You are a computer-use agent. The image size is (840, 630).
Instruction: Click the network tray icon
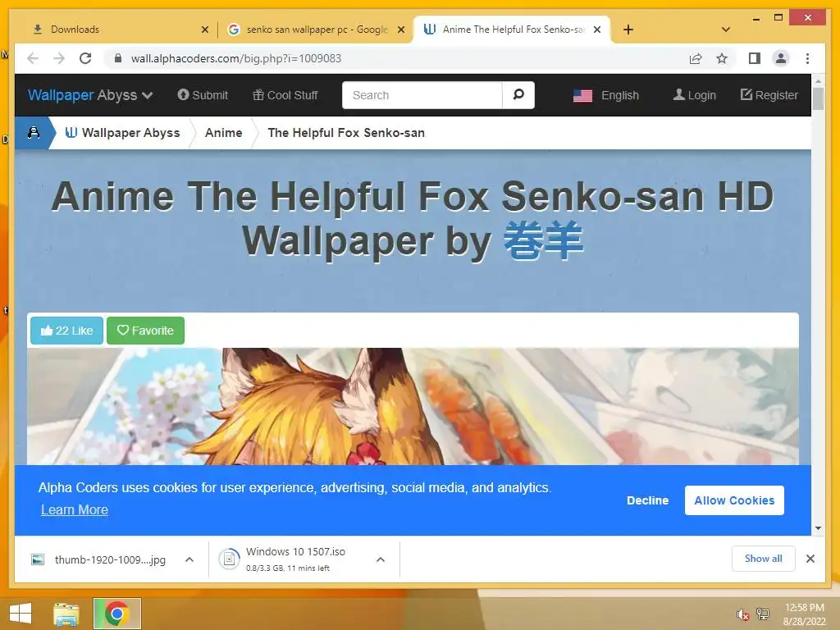click(x=763, y=614)
